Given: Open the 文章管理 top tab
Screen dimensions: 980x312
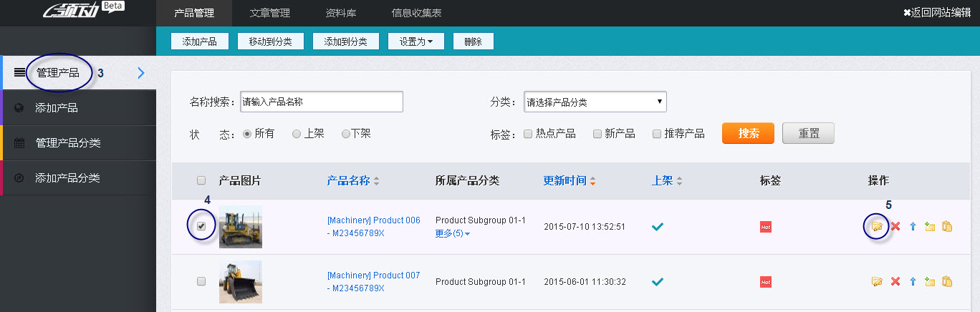Looking at the screenshot, I should (x=270, y=13).
